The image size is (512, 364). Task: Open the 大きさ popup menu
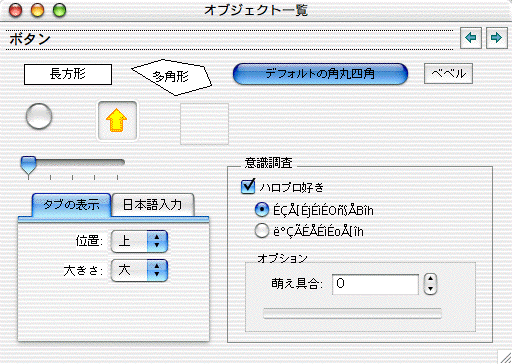click(139, 270)
